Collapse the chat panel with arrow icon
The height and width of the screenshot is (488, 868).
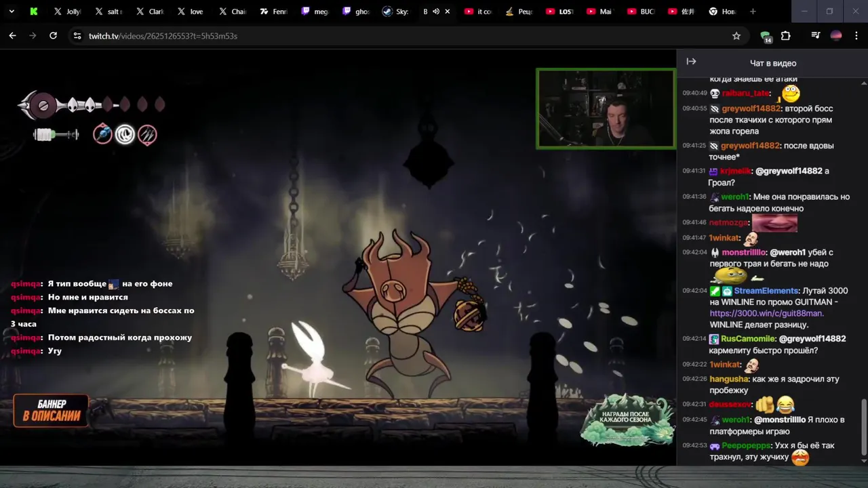[x=691, y=62]
